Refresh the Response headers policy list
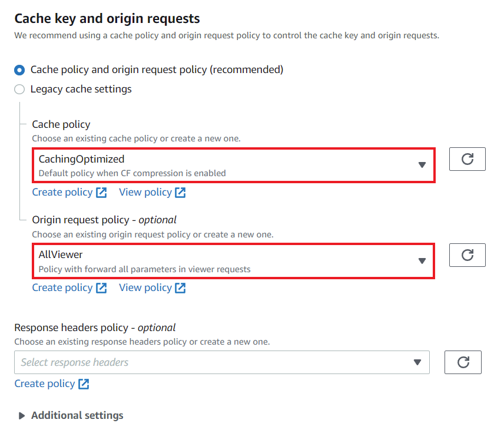 pyautogui.click(x=463, y=362)
